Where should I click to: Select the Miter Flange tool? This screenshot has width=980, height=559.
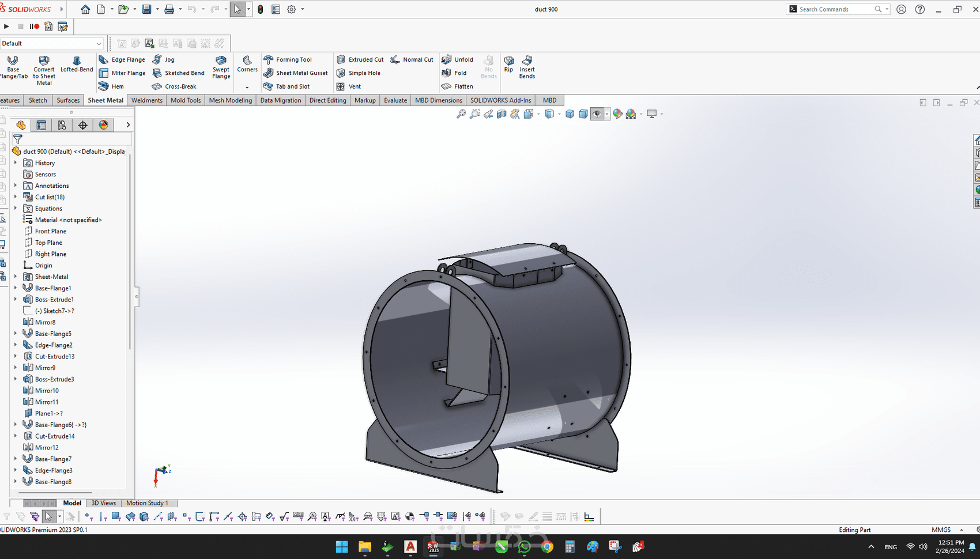pyautogui.click(x=122, y=73)
